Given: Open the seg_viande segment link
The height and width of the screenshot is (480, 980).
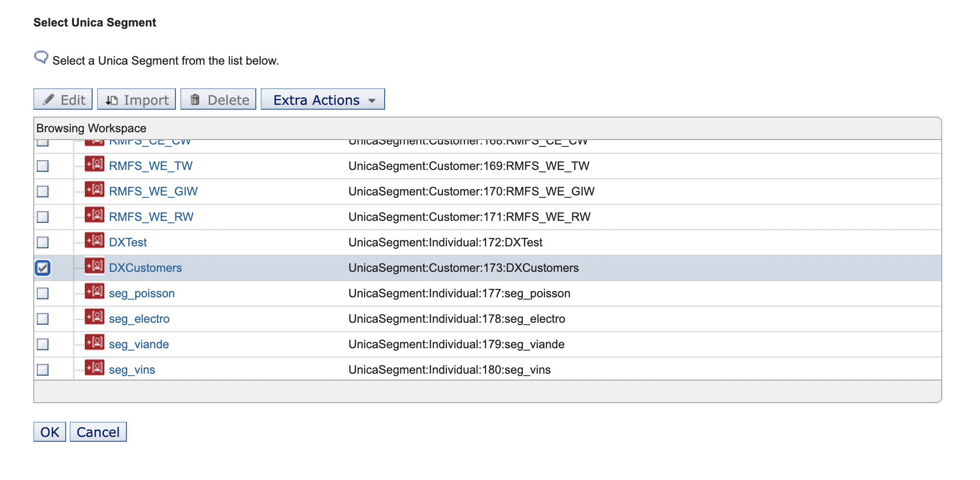Looking at the screenshot, I should pyautogui.click(x=139, y=344).
